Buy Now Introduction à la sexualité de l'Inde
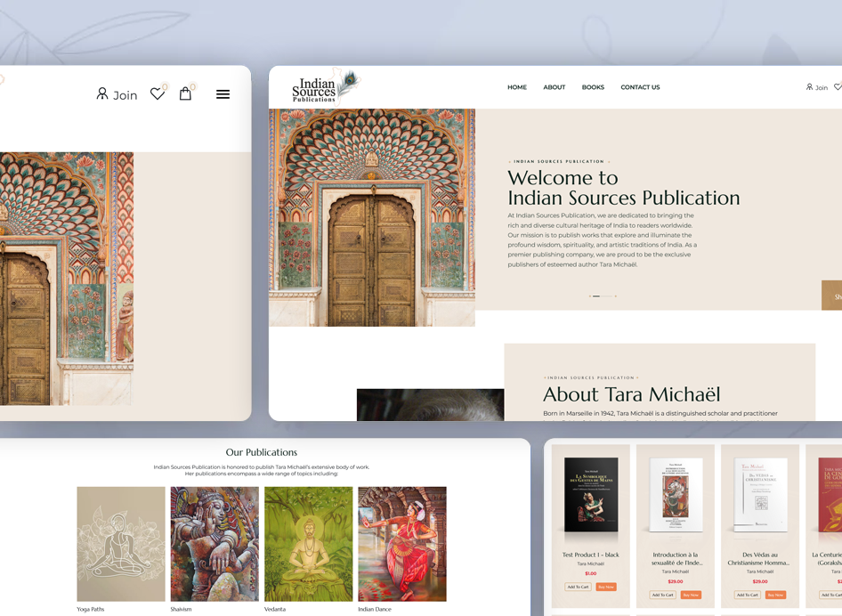Screen dimensions: 842x616 coord(691,595)
